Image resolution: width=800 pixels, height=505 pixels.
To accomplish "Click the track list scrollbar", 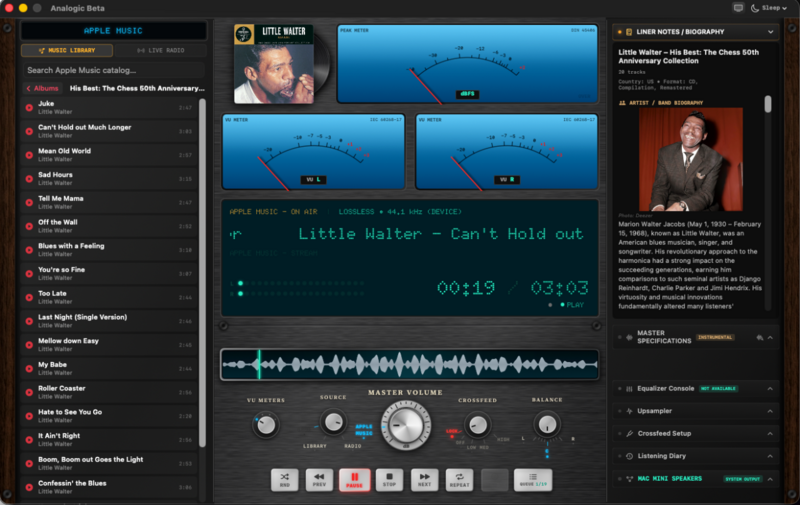I will (202, 273).
